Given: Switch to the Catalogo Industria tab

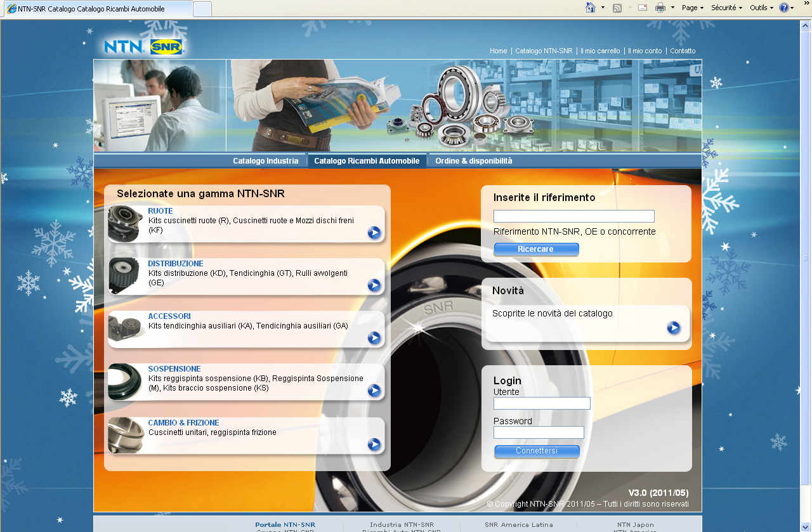Looking at the screenshot, I should 265,161.
